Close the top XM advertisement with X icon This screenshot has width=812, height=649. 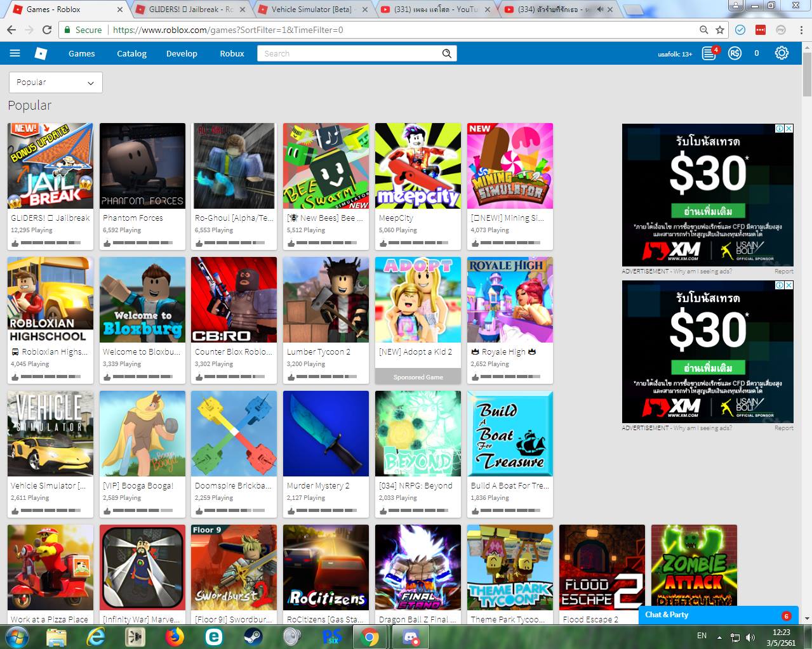click(x=789, y=128)
